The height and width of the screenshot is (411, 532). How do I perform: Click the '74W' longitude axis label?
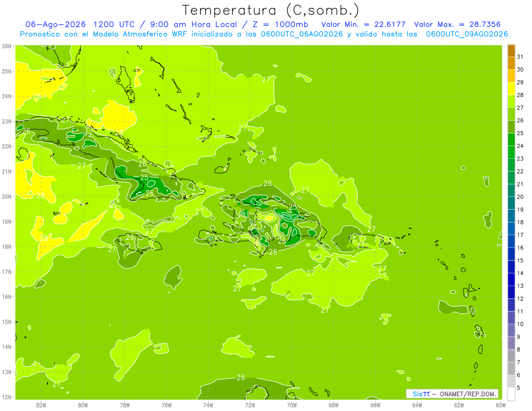coord(208,405)
